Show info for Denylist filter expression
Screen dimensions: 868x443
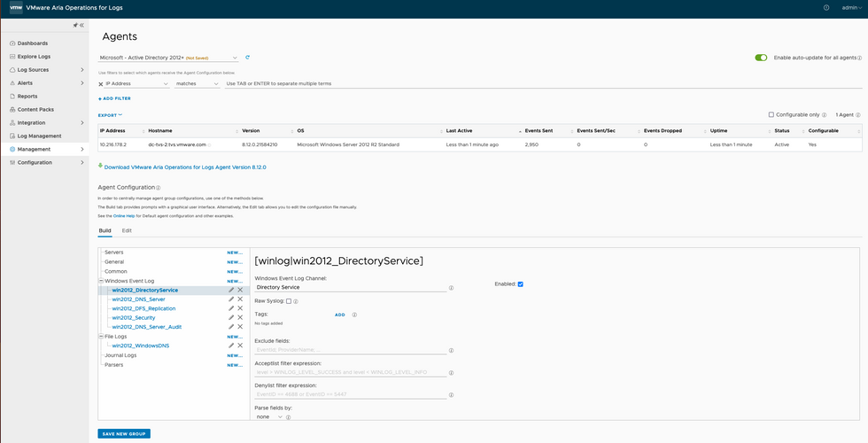click(451, 395)
